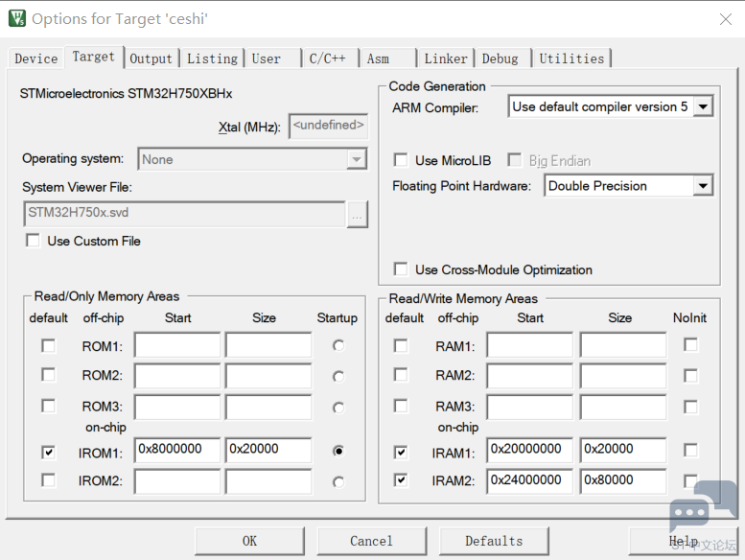Viewport: 745px width, 560px height.
Task: Enable NoInit for RAM2
Action: pyautogui.click(x=690, y=376)
